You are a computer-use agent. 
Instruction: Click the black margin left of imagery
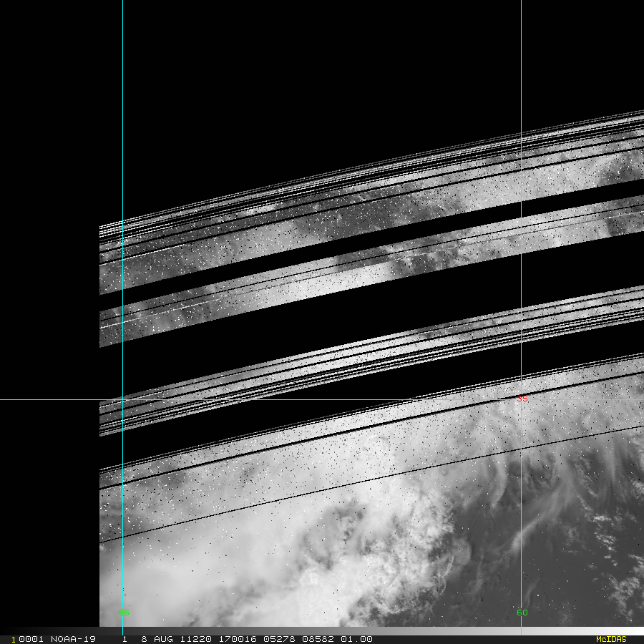[x=49, y=322]
